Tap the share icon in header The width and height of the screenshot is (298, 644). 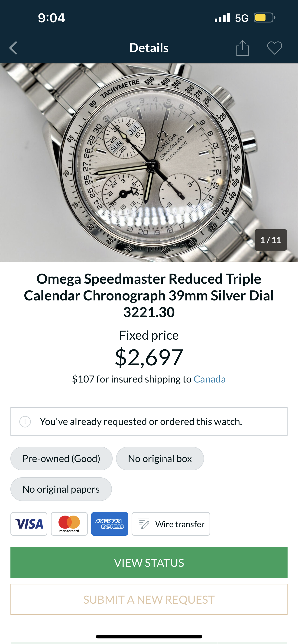click(x=243, y=48)
